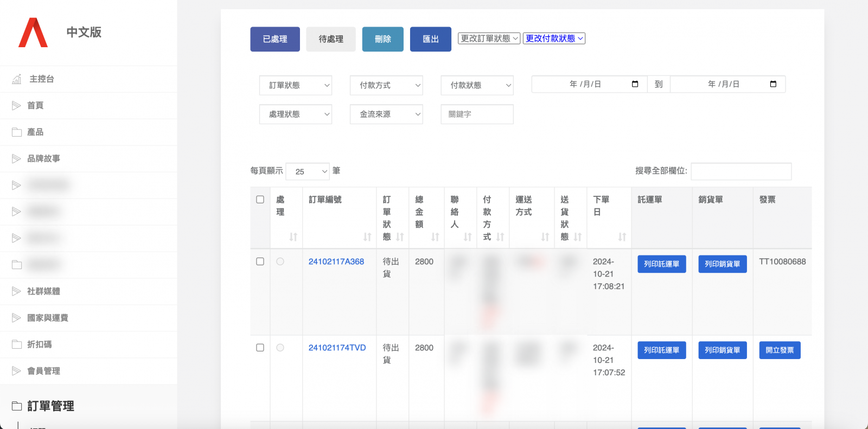Sort by 處理 column arrows
Image resolution: width=868 pixels, height=429 pixels.
pyautogui.click(x=293, y=237)
